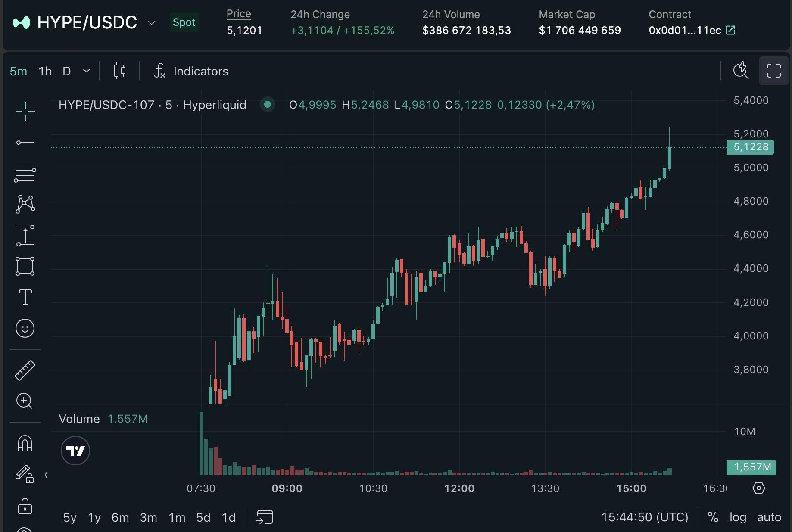Toggle stay in drawing mode
Viewport: 792px width, 532px height.
(25, 474)
